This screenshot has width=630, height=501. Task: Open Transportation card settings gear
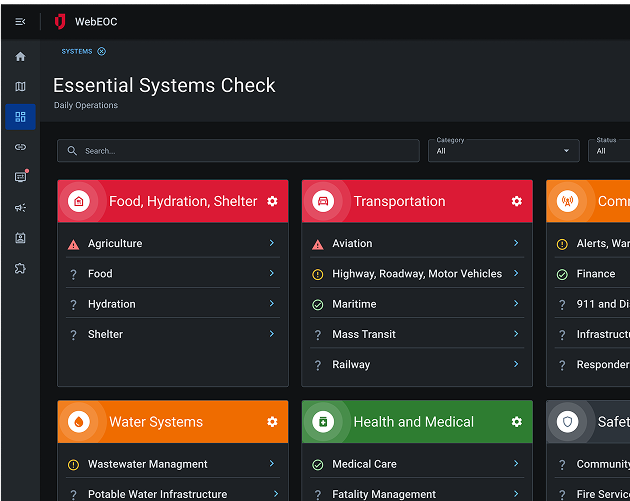tap(517, 201)
